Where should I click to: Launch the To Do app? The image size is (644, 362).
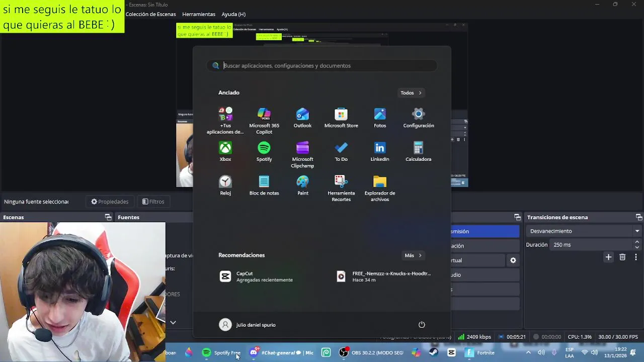click(x=341, y=152)
